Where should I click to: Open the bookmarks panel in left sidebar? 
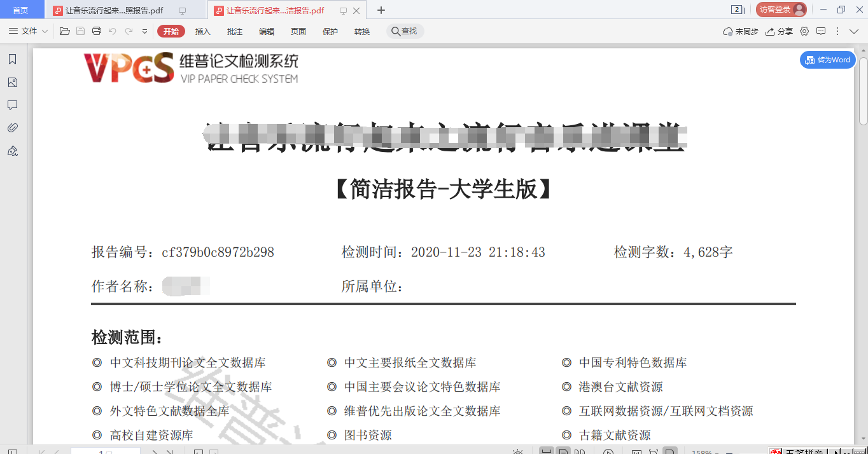pyautogui.click(x=12, y=59)
